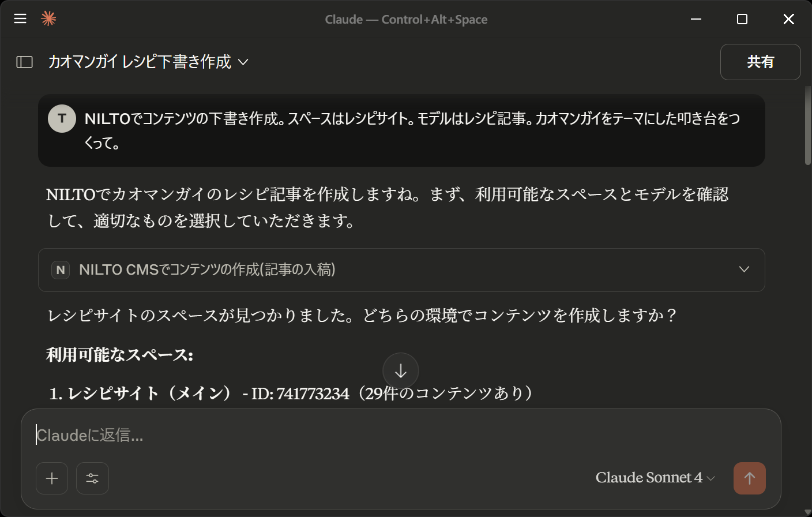Click the user prompt message bubble
Screen dimensions: 812x517
401,130
